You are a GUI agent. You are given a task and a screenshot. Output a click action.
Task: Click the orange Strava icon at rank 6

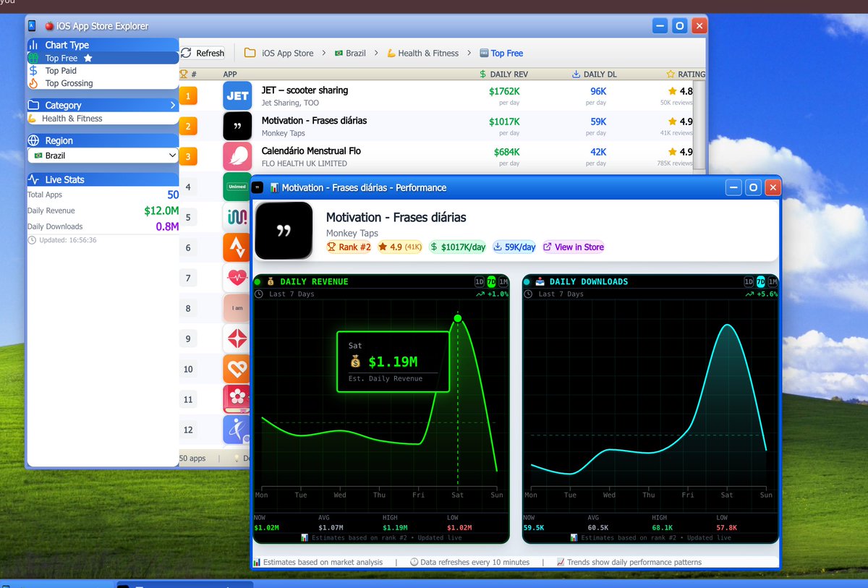[x=237, y=247]
